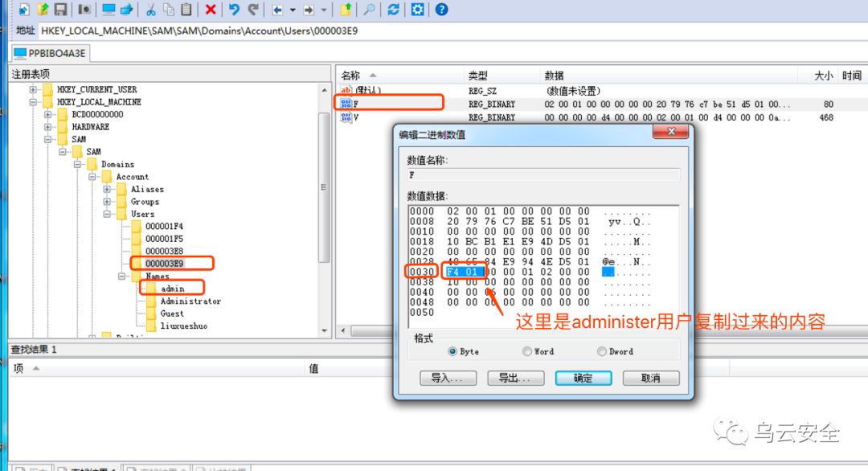The height and width of the screenshot is (471, 868).
Task: Sort by the 大小 column header
Action: click(x=823, y=76)
